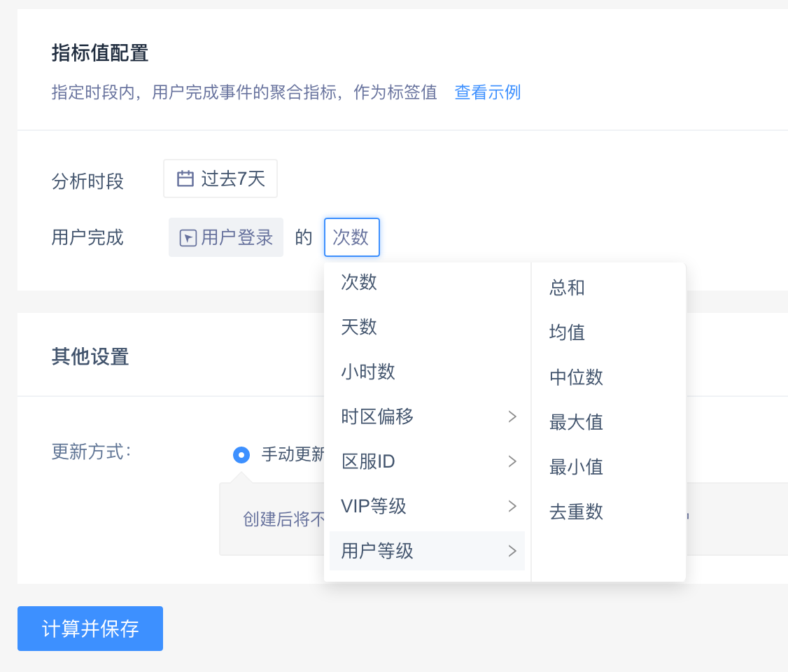
Task: Choose 次数 from the dropdown list
Action: [x=359, y=282]
